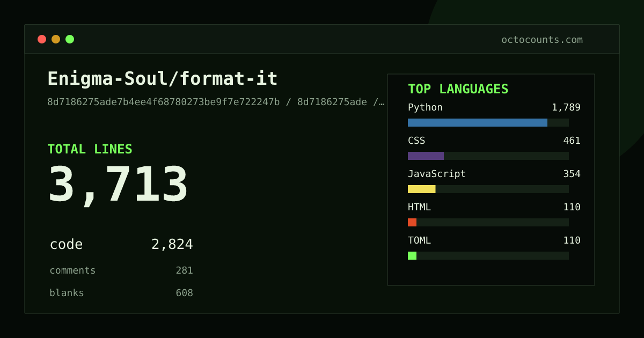644x338 pixels.
Task: Select the 608 blanks value
Action: tap(184, 293)
